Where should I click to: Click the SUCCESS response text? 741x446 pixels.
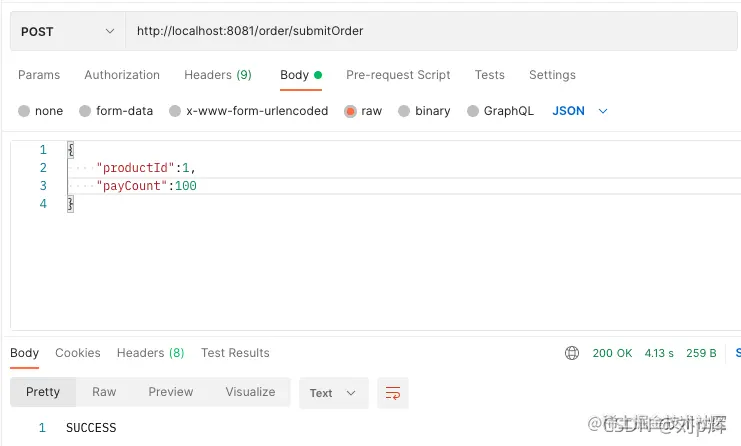[91, 428]
